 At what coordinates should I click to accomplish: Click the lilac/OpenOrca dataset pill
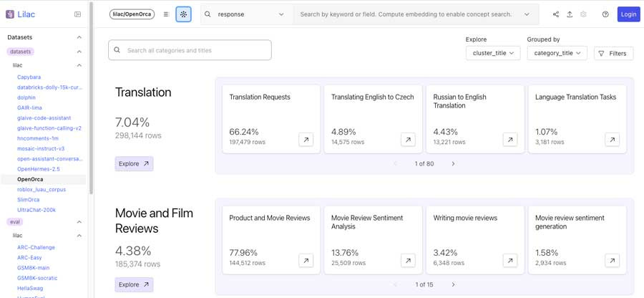132,14
